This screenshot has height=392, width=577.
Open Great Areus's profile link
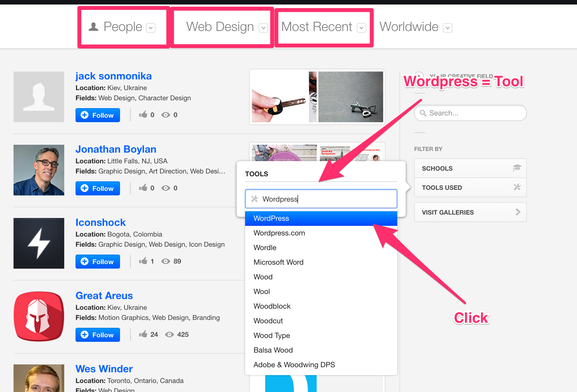(104, 296)
